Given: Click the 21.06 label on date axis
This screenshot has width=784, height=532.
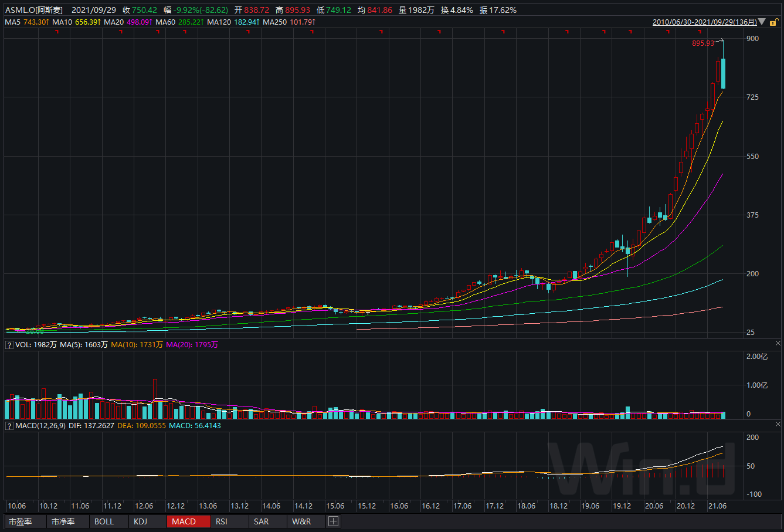Looking at the screenshot, I should click(717, 506).
